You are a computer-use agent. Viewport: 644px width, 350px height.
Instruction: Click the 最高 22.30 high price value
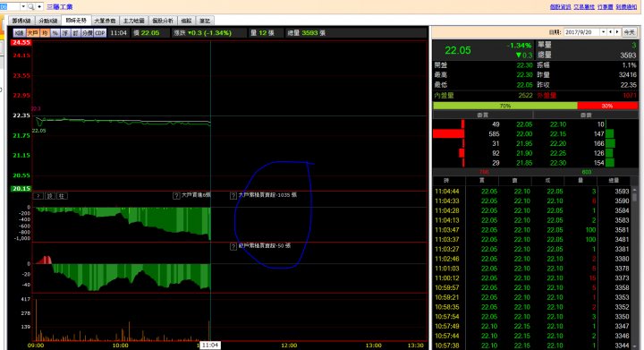tap(524, 75)
